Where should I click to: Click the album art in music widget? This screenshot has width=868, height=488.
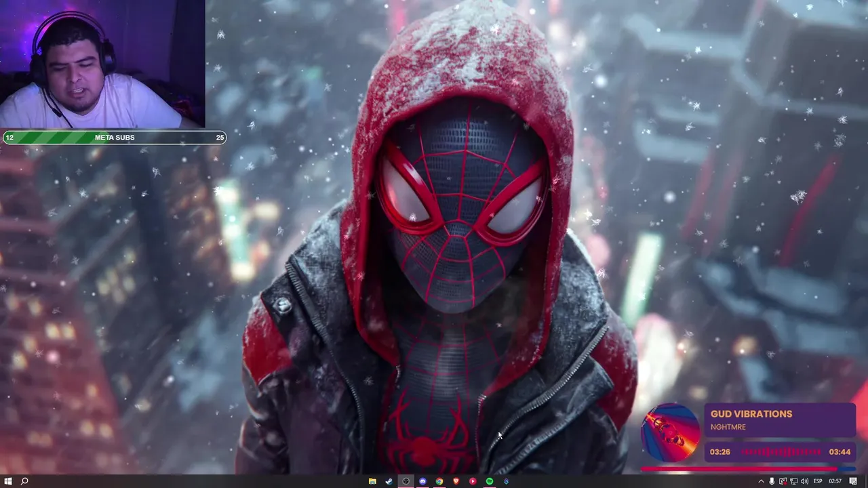point(671,432)
